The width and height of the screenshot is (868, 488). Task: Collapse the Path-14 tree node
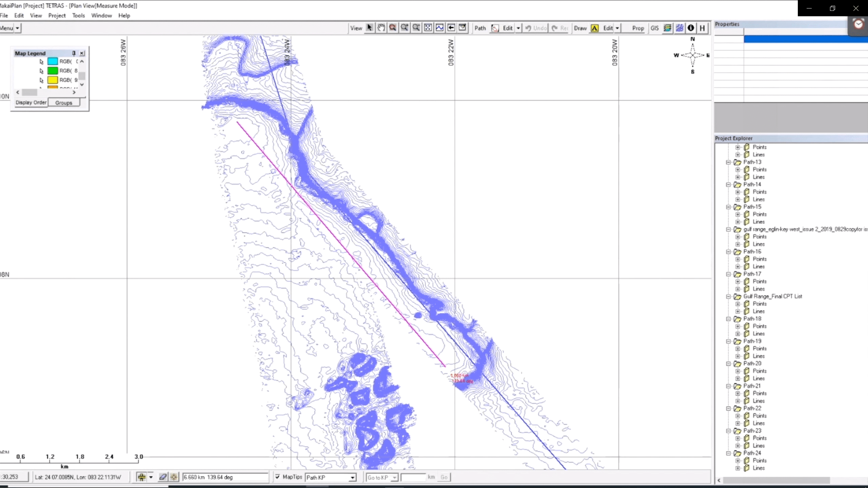point(728,185)
